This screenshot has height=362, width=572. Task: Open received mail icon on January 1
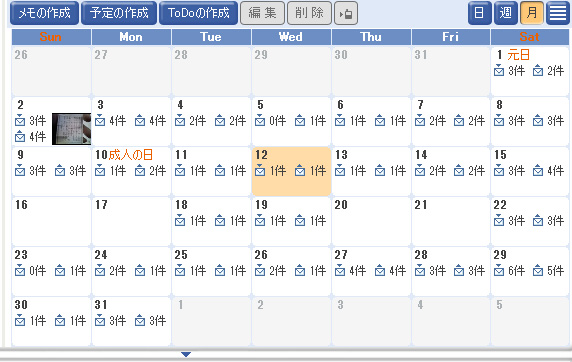[499, 70]
